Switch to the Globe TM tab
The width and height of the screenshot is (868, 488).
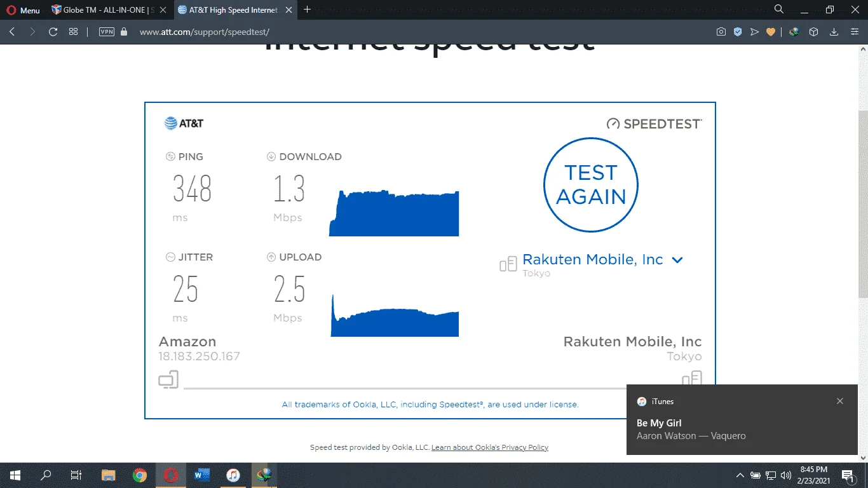point(108,10)
